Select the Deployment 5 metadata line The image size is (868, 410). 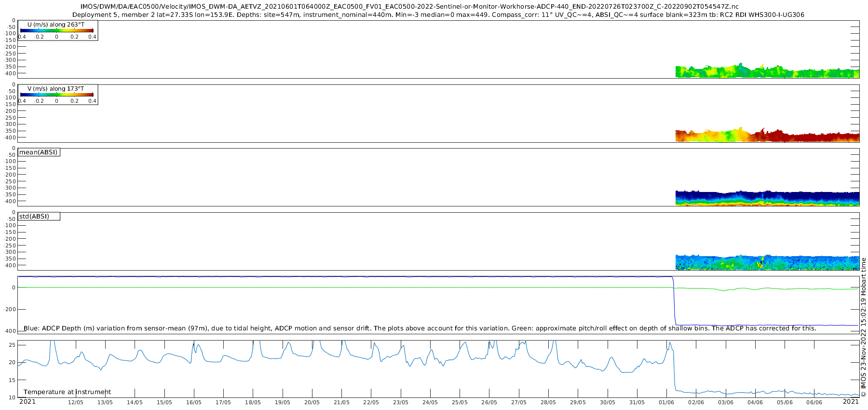(x=438, y=15)
